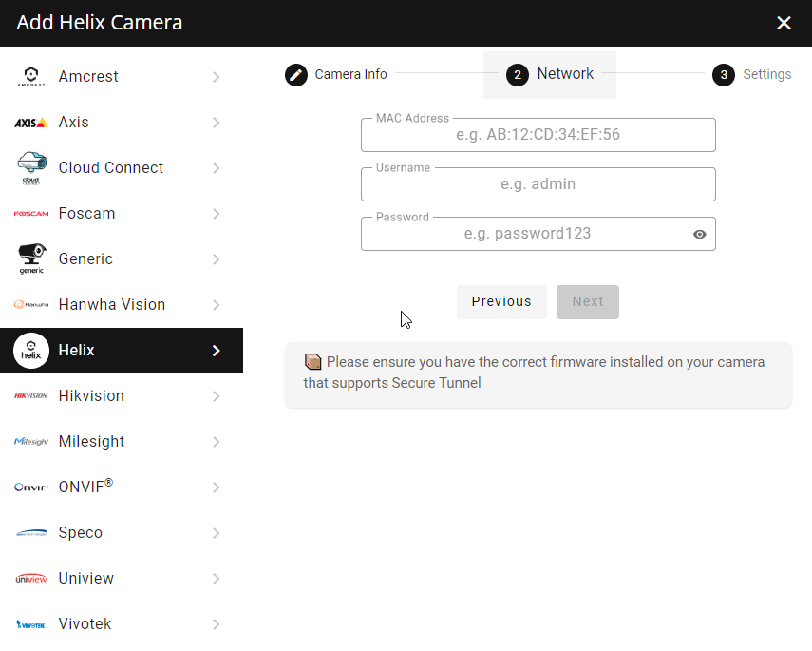Viewport: 812px width, 651px height.
Task: Select the ONVIF logo icon
Action: [x=31, y=488]
